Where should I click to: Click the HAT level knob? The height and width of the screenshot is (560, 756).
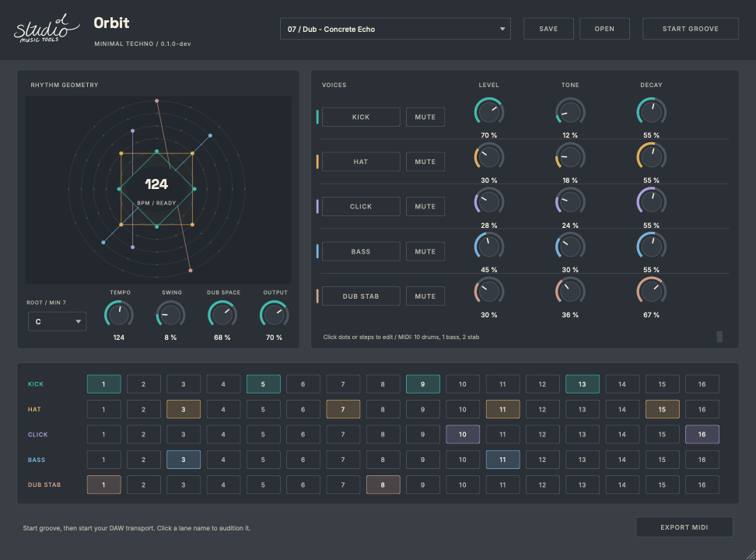point(489,157)
